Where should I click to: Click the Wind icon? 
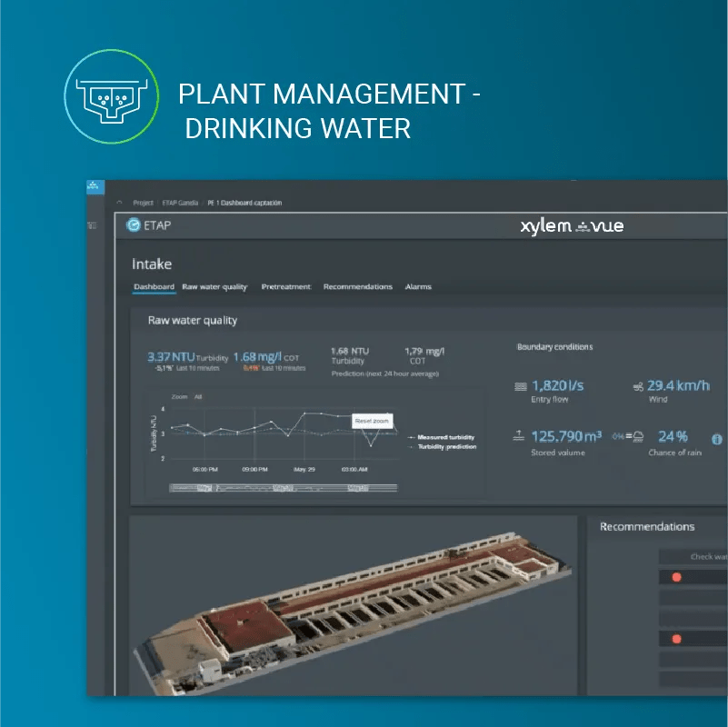638,386
